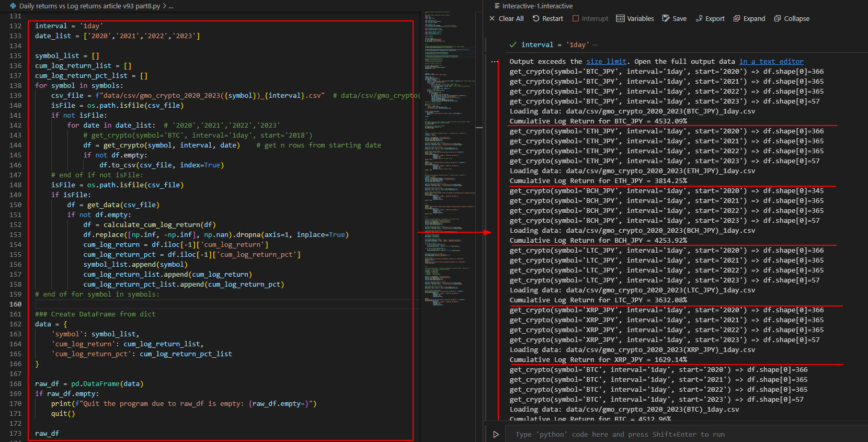868x442 pixels.
Task: Place cursor on 'symbol_list = []' line
Action: (67, 55)
